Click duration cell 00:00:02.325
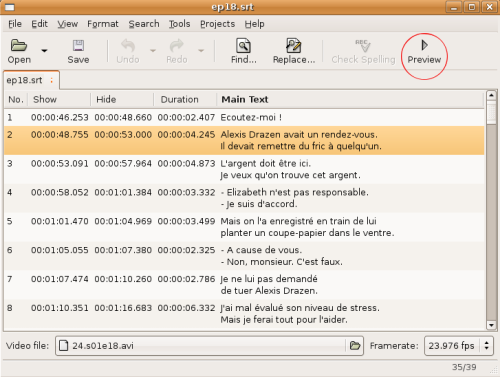 (x=186, y=250)
